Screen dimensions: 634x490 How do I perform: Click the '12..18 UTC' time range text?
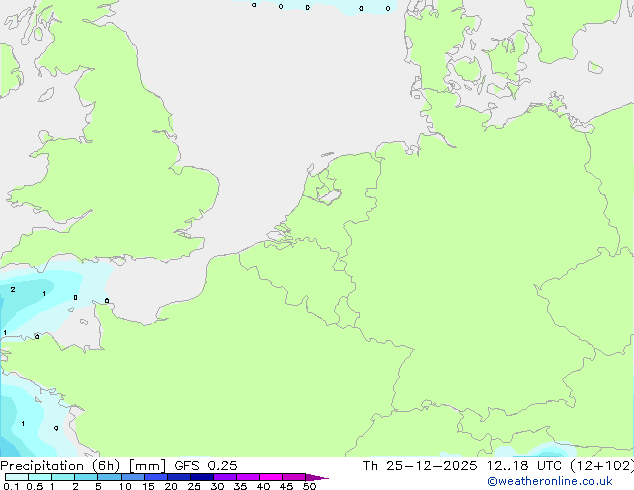[524, 466]
